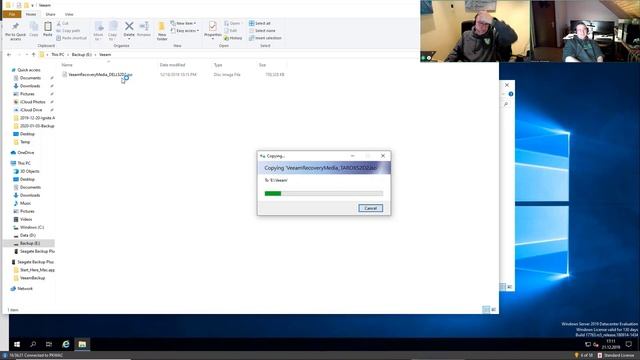Open the VeeamBackup folder in the sidebar
640x360 pixels.
pyautogui.click(x=32, y=278)
